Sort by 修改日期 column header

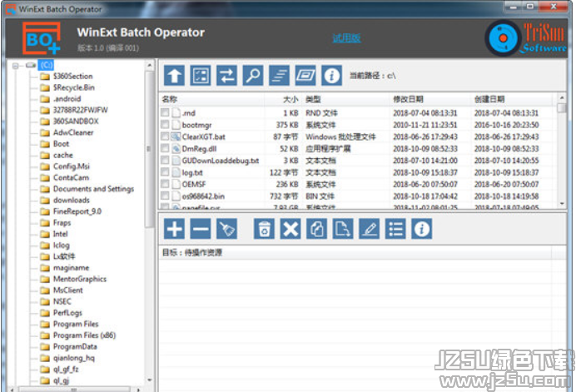tap(408, 99)
